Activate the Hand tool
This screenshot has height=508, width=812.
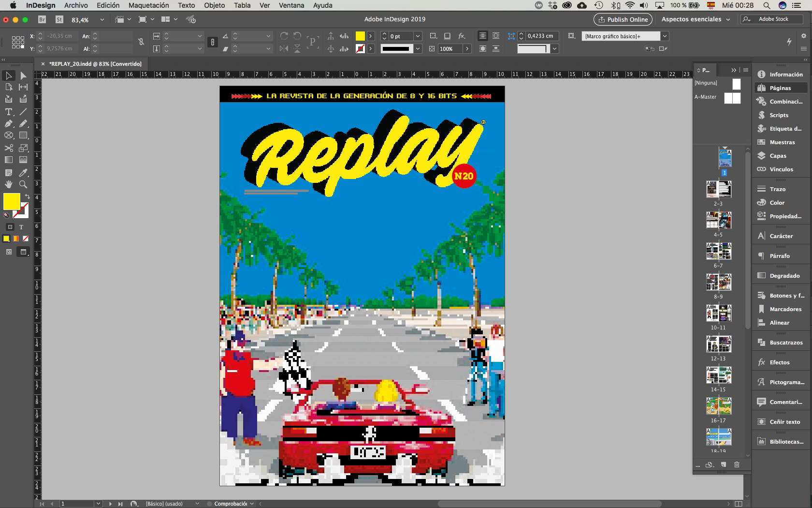tap(9, 184)
